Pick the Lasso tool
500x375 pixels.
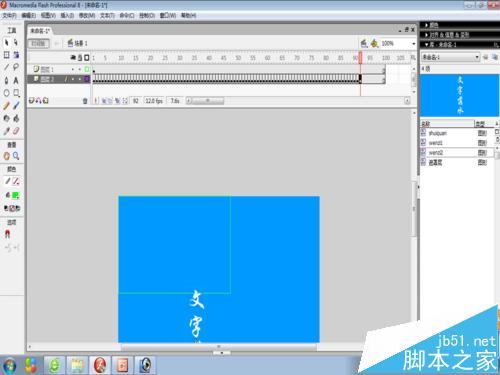16,67
